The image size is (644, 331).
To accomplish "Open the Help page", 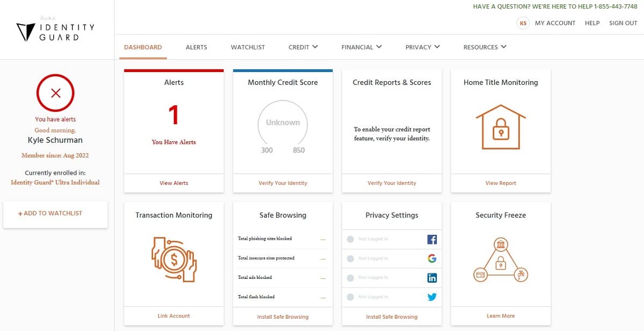I will point(592,23).
